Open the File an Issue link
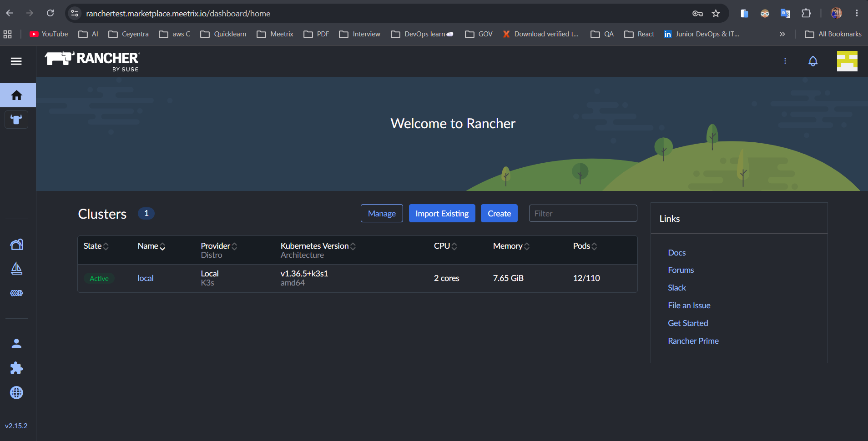The height and width of the screenshot is (441, 868). pos(689,306)
